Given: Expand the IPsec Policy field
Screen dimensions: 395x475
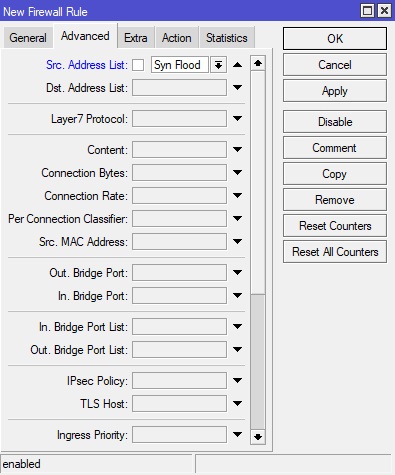Looking at the screenshot, I should (237, 380).
